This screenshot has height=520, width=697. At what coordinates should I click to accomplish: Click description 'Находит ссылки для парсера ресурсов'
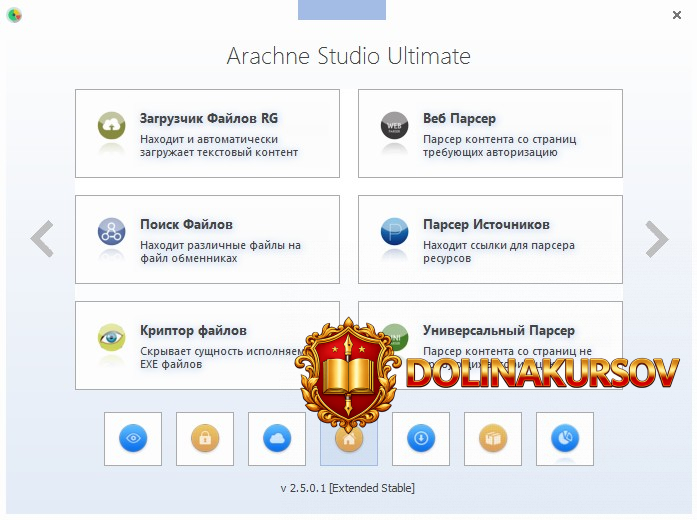(499, 252)
